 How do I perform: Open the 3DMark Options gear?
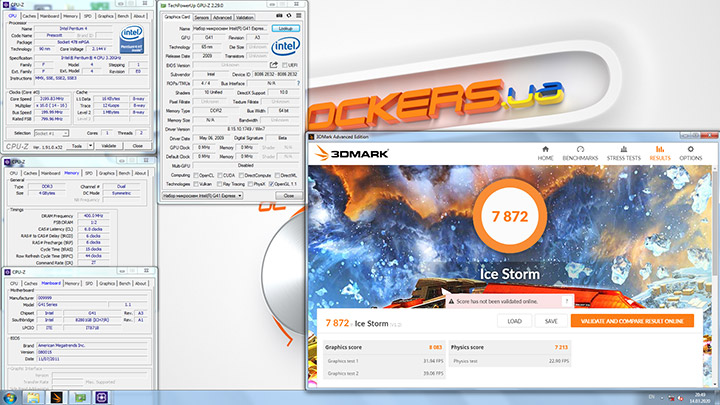click(x=690, y=149)
